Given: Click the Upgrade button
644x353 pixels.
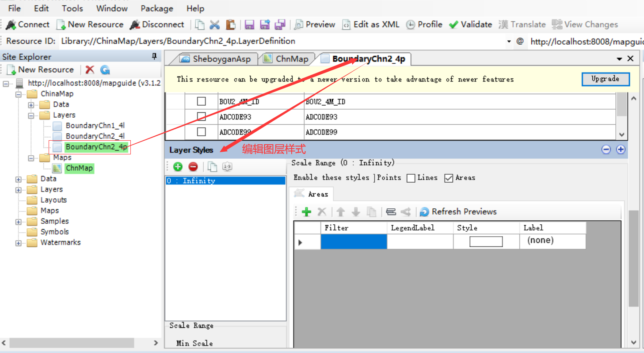Looking at the screenshot, I should (x=605, y=79).
